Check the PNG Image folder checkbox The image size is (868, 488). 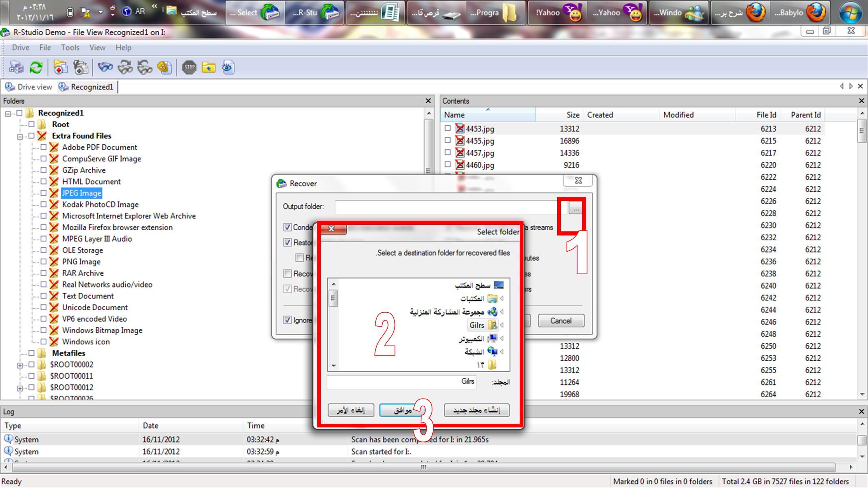[44, 261]
